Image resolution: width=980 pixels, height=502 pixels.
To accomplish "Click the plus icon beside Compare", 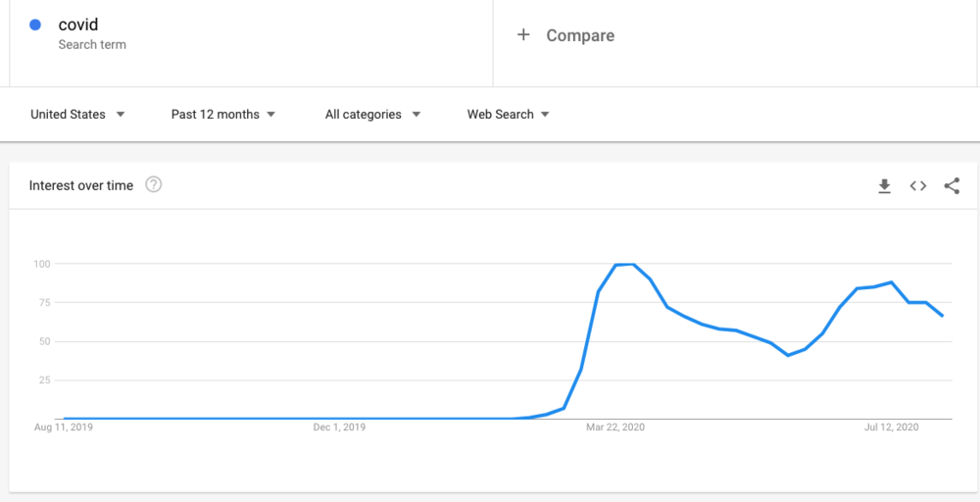I will tap(523, 35).
